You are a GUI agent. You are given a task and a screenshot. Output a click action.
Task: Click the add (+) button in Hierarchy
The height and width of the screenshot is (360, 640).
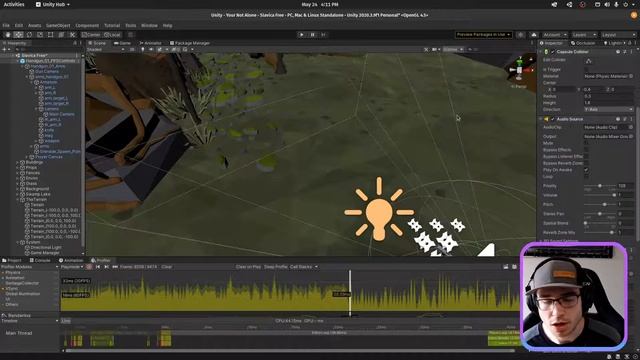point(4,49)
